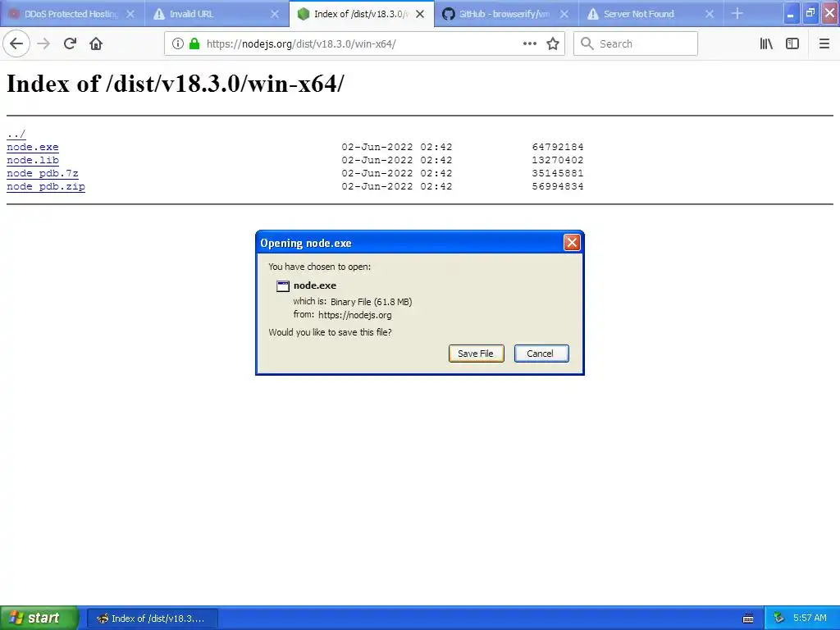The height and width of the screenshot is (630, 840).
Task: Click the tray icon beside the clock
Action: tap(778, 619)
